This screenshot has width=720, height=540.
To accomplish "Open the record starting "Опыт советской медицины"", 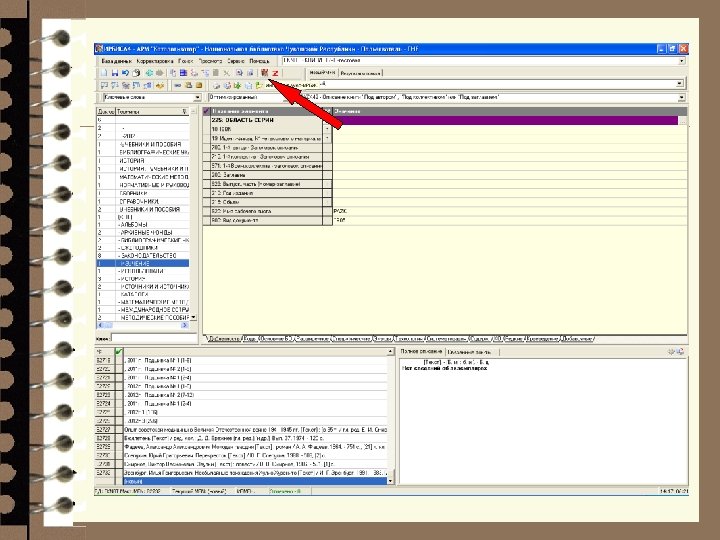I will tap(255, 430).
